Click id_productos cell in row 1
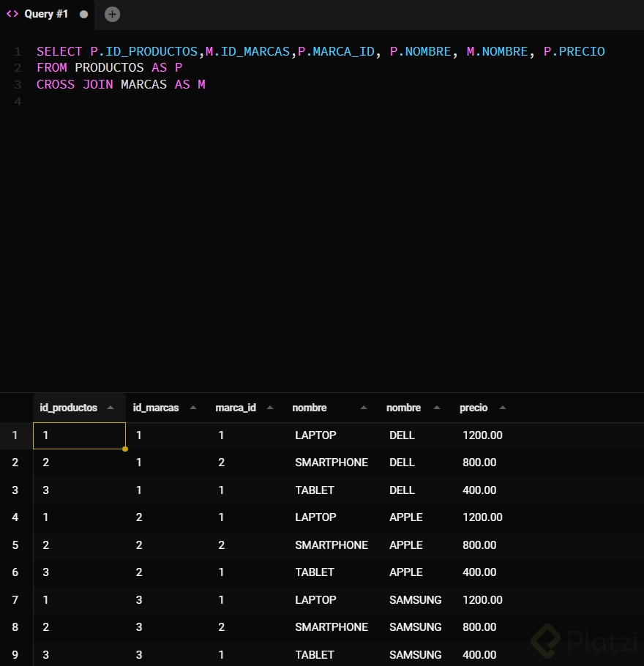This screenshot has height=666, width=644. 80,435
